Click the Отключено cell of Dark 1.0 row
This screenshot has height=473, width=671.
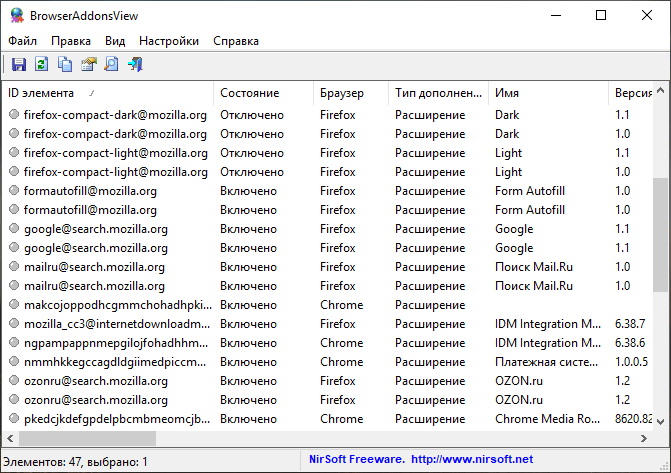tap(252, 134)
